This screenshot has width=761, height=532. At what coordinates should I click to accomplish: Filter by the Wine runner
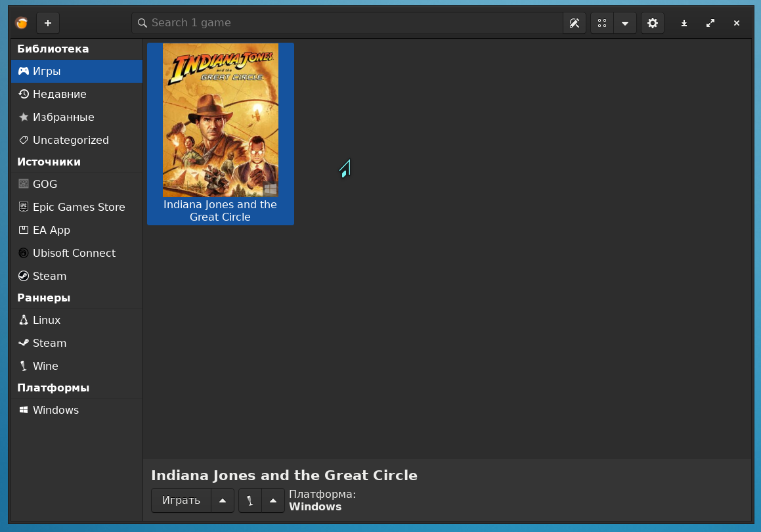click(77, 366)
